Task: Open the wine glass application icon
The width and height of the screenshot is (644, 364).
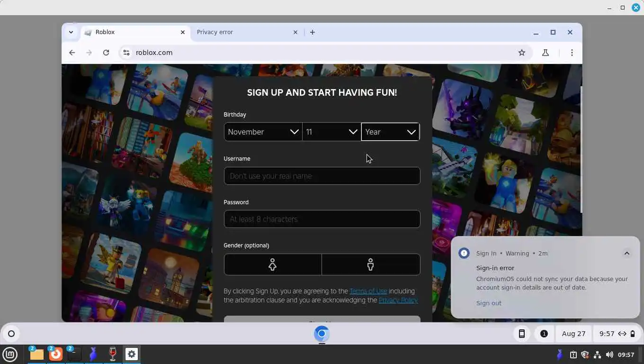Action: (x=113, y=354)
